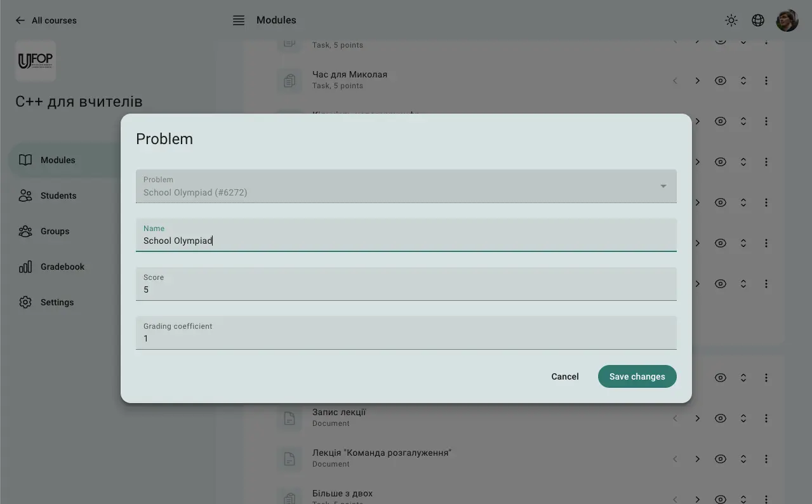Click the Grading coefficient field
Screen dimensions: 812x504
tap(406, 338)
